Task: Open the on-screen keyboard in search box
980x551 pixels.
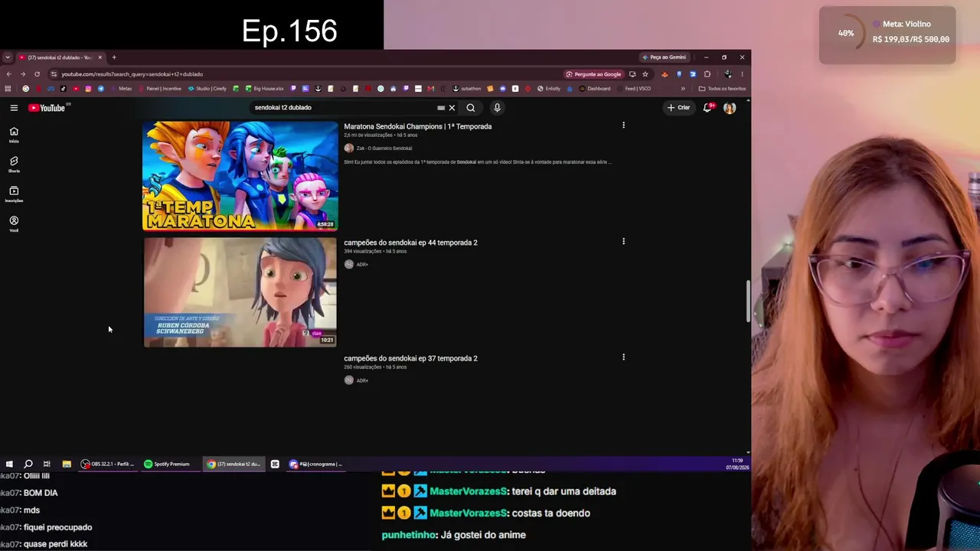Action: point(441,108)
